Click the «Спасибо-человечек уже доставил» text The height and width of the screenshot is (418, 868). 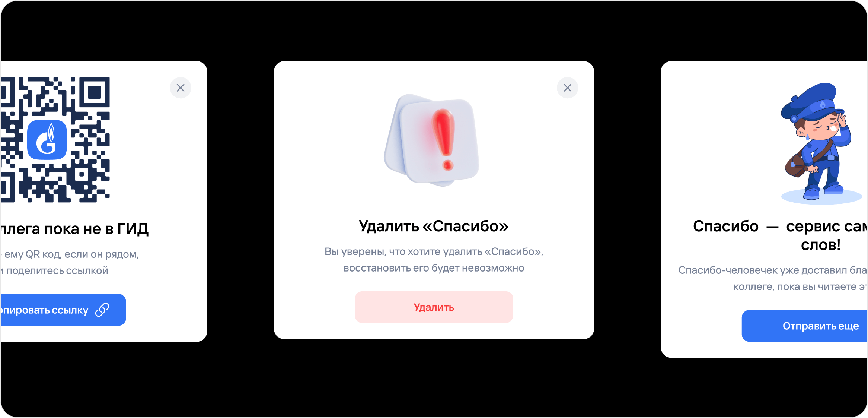pyautogui.click(x=773, y=270)
